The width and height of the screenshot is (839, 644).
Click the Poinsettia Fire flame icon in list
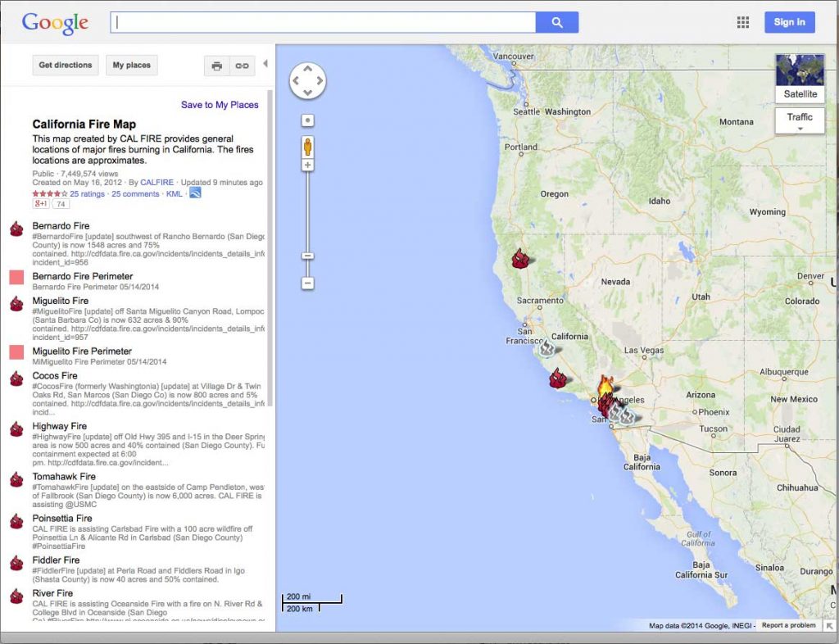(16, 521)
